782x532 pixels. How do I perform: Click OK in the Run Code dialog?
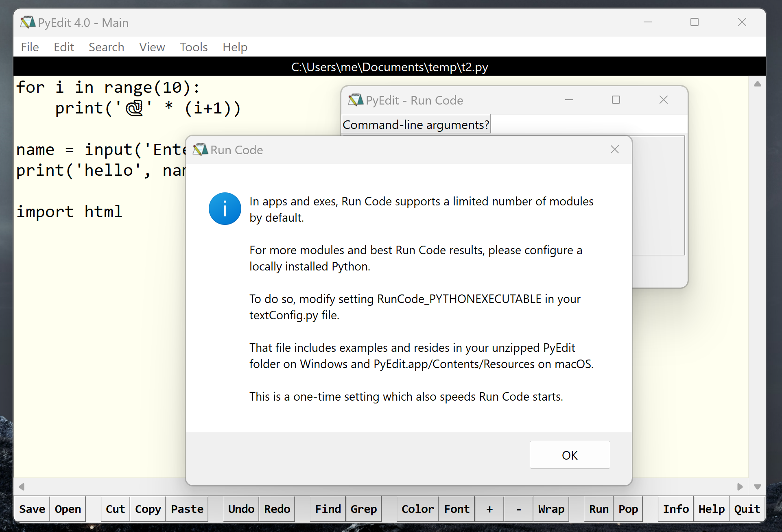point(570,455)
